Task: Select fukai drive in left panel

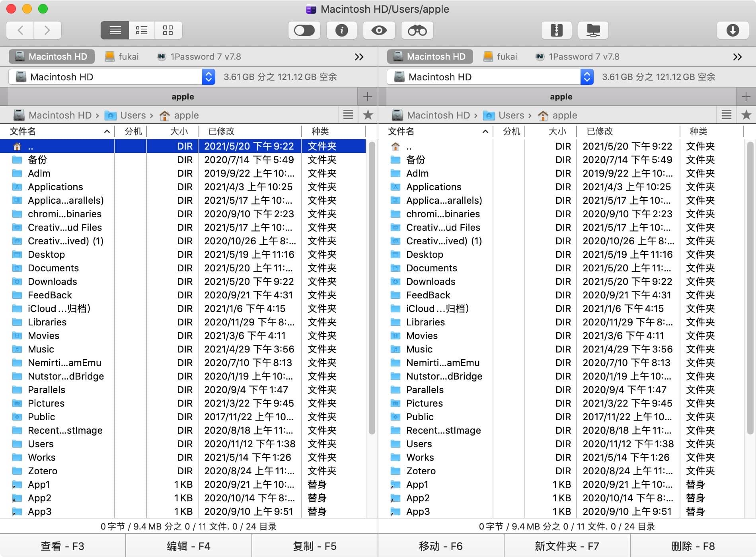Action: [x=122, y=56]
